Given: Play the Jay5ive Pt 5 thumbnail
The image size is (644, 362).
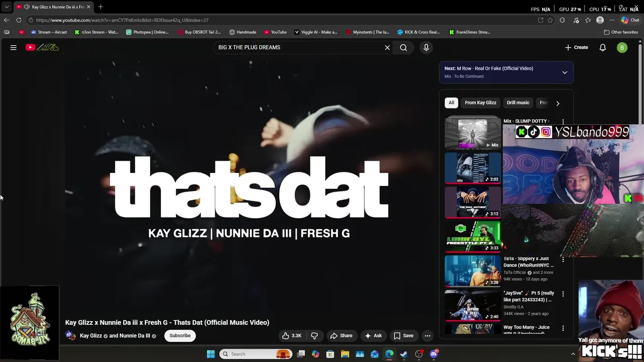Looking at the screenshot, I should (472, 305).
